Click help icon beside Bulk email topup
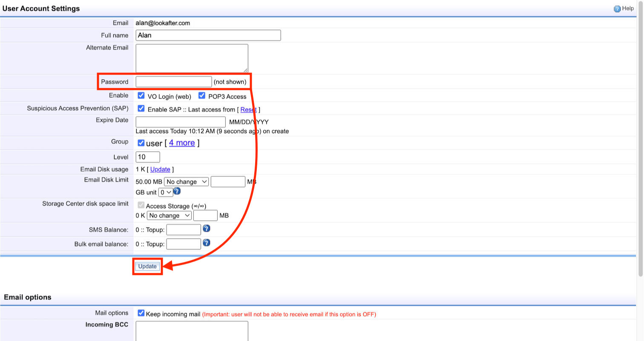This screenshot has height=341, width=644. [206, 243]
